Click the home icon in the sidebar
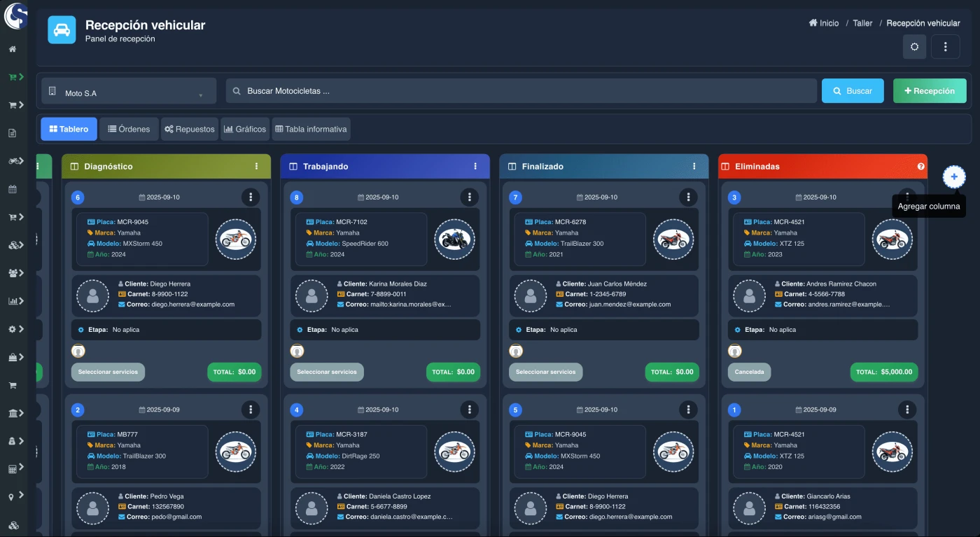 (13, 49)
